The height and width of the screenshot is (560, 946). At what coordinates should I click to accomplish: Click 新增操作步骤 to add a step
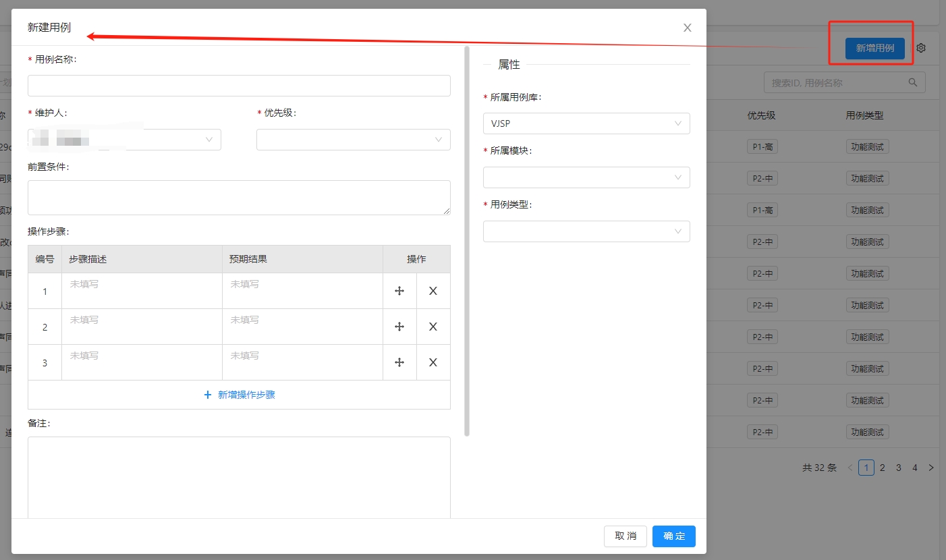coord(239,395)
